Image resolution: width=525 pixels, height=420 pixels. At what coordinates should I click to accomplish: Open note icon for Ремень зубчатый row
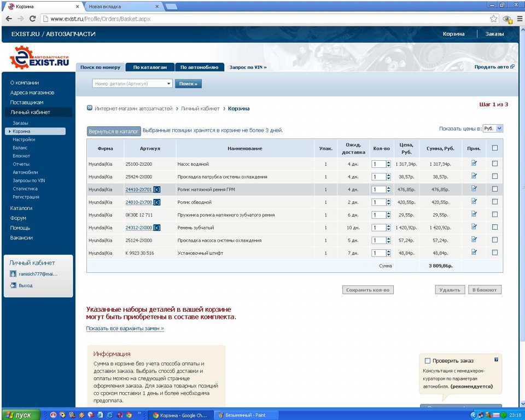point(474,227)
